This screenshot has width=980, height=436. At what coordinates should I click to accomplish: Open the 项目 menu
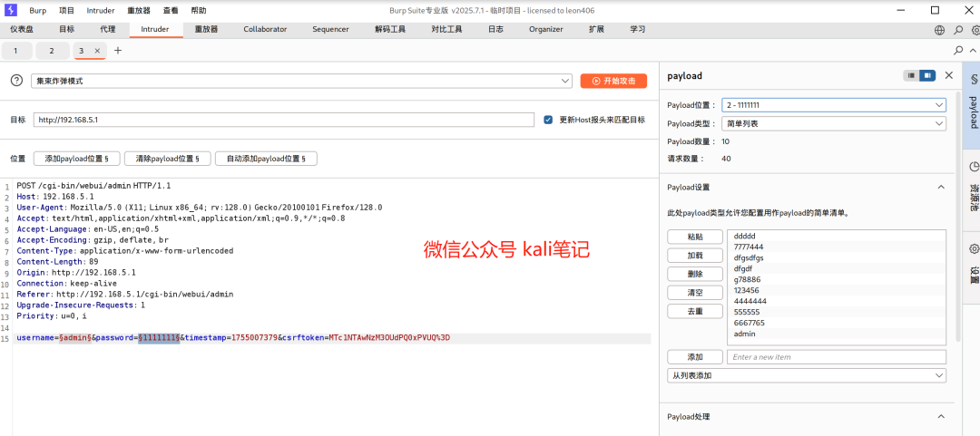point(66,11)
